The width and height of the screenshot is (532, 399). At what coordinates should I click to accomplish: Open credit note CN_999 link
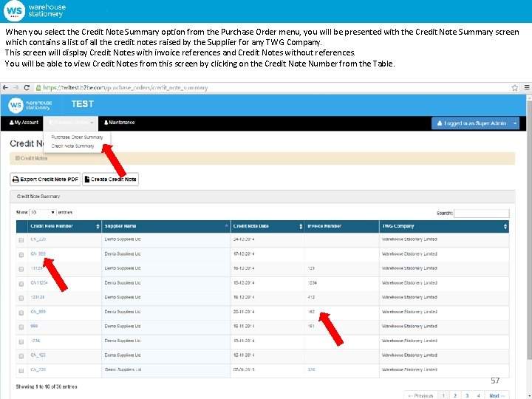(38, 253)
